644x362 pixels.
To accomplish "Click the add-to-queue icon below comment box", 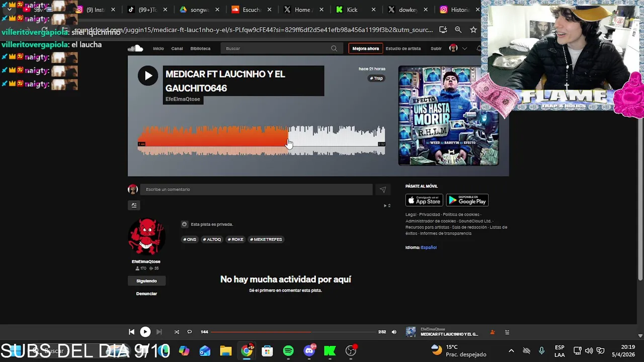I will (134, 205).
